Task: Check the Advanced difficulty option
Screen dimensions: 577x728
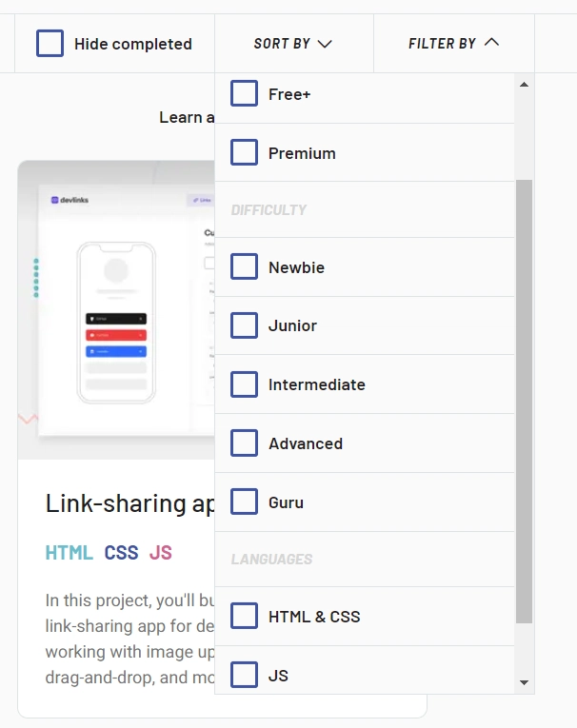Action: tap(244, 443)
